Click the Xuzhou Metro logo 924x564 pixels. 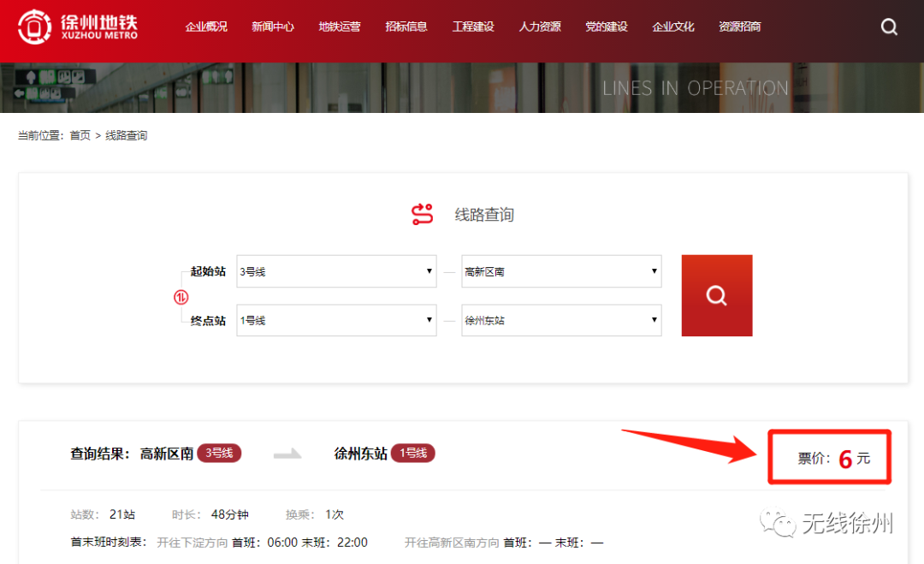click(78, 27)
